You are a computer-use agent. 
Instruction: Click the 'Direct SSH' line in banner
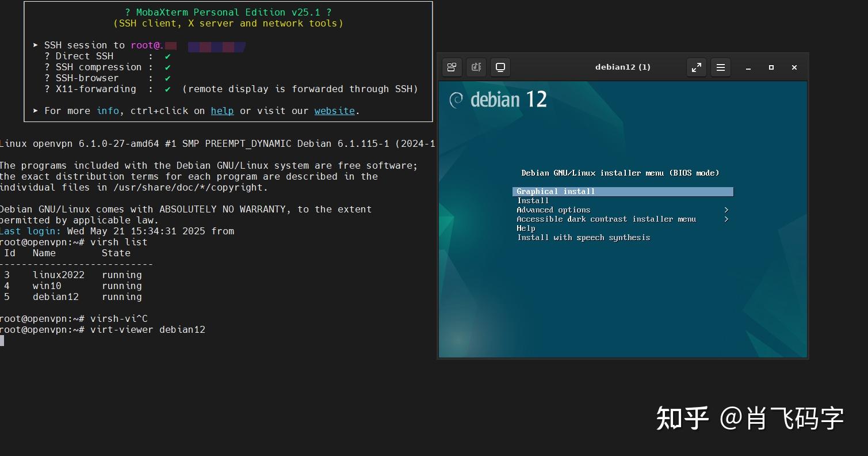(108, 56)
